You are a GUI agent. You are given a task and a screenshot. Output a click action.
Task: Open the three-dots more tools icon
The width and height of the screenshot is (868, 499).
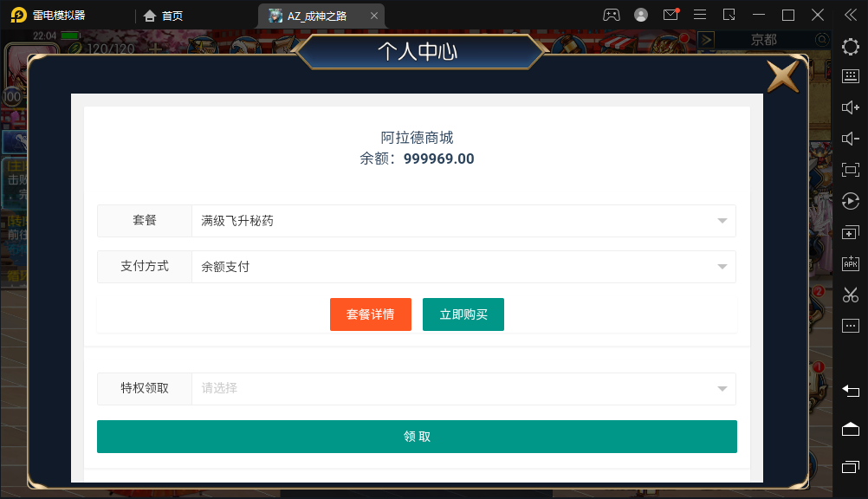(x=850, y=326)
